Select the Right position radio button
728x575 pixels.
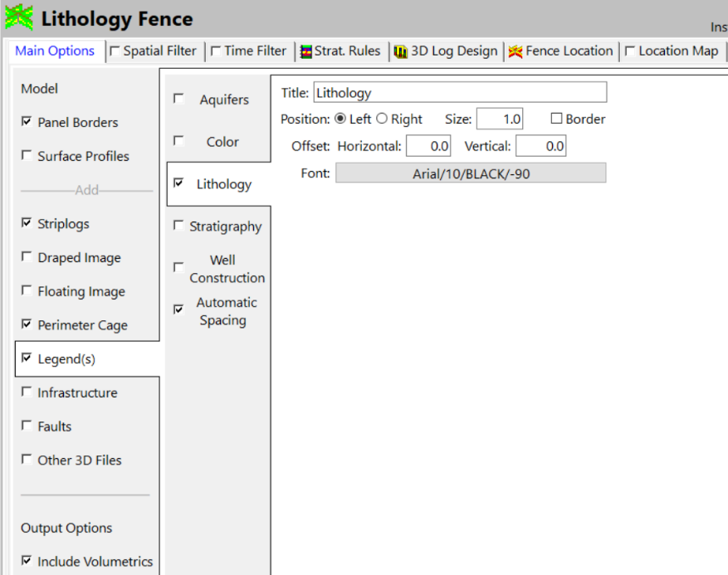click(x=382, y=119)
